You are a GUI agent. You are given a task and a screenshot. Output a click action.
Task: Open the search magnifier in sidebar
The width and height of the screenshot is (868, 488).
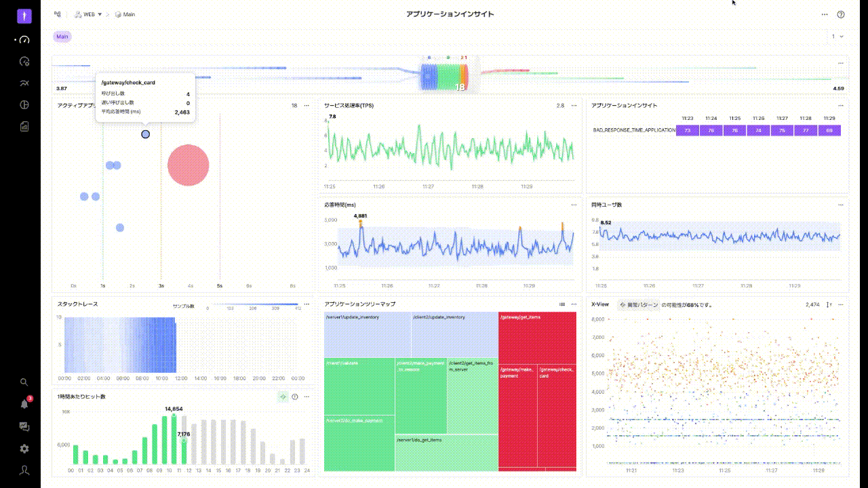[24, 382]
